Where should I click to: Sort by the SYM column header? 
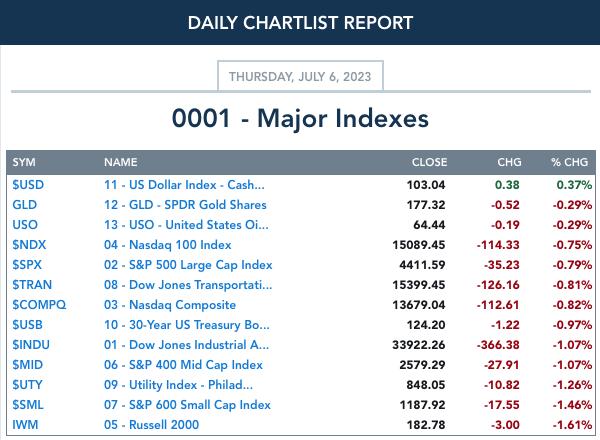click(x=24, y=162)
